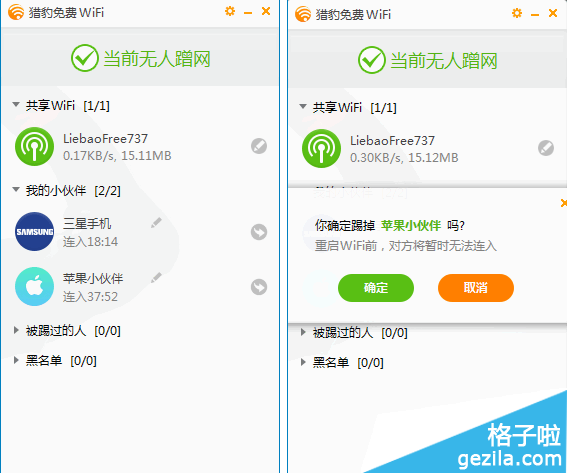Viewport: 567px width, 473px height.
Task: Click the Samsung device avatar
Action: (34, 231)
